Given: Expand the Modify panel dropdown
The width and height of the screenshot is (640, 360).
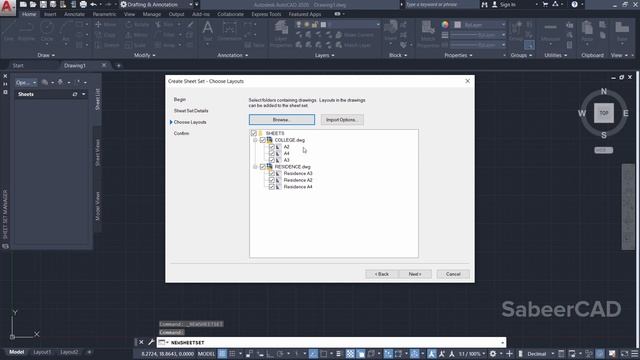Looking at the screenshot, I should point(144,55).
